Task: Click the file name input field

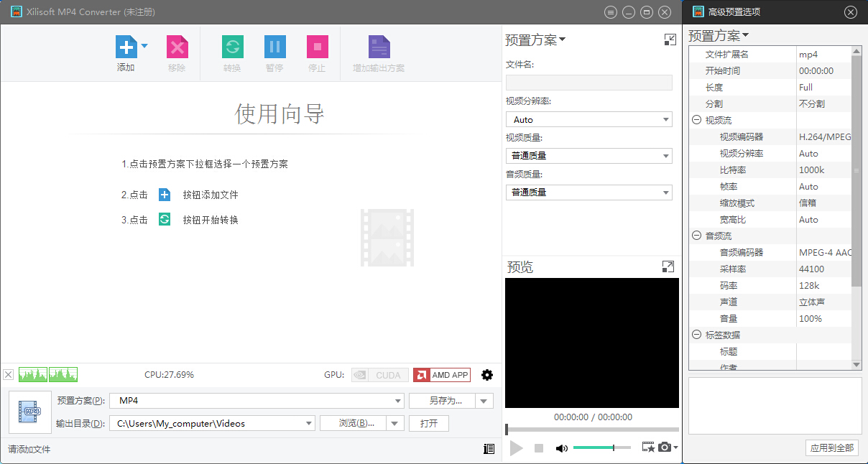Action: [588, 83]
